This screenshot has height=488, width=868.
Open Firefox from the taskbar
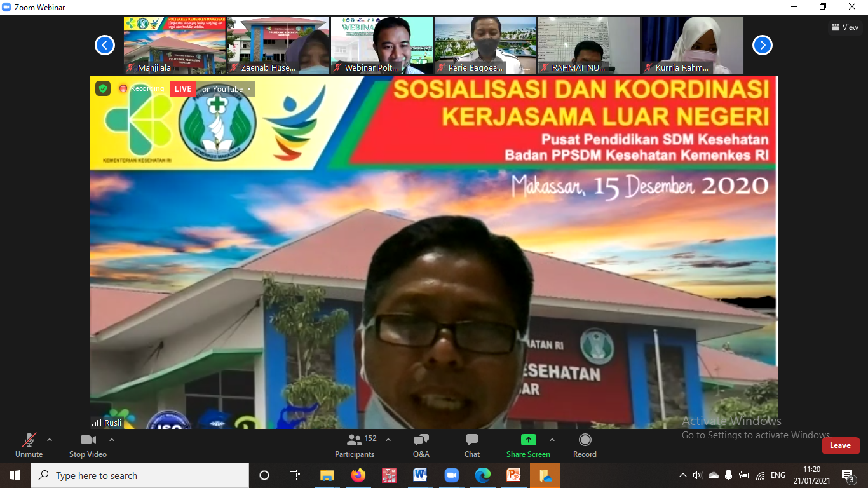(x=358, y=475)
